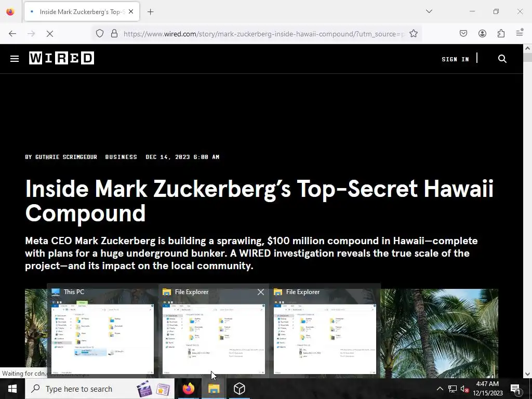
Task: Click the WIRED logo
Action: (61, 58)
